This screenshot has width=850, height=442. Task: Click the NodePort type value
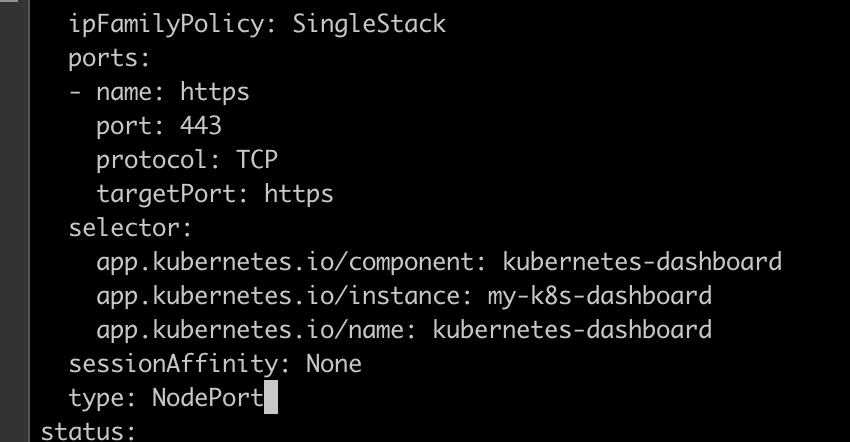click(x=207, y=398)
